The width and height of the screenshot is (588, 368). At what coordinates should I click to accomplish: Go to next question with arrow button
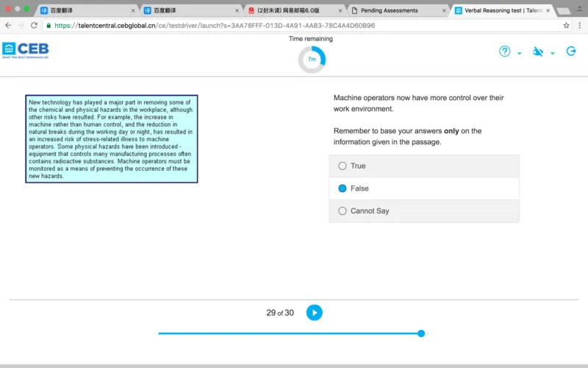pos(314,313)
